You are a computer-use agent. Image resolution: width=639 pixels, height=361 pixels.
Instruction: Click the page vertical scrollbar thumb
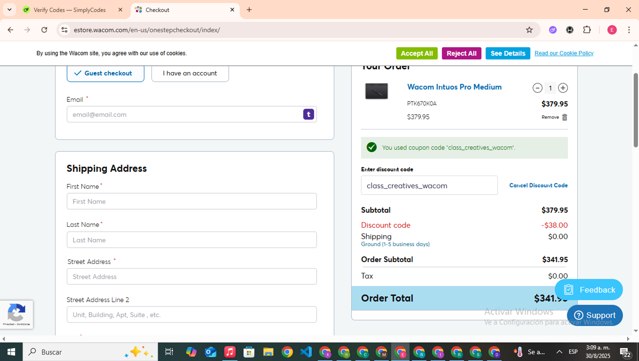pos(635,110)
